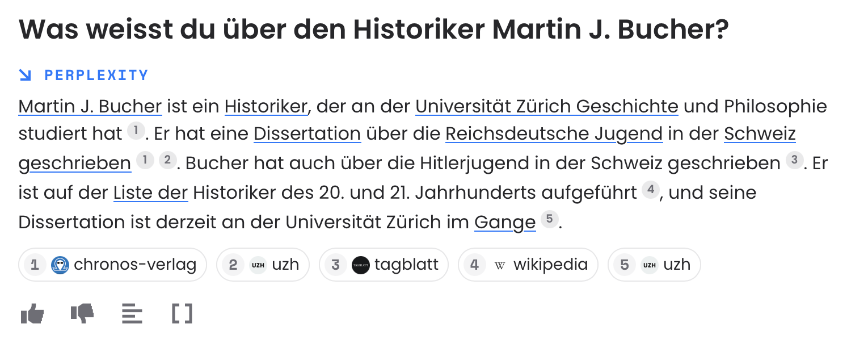The image size is (868, 343).
Task: Click the tagblatt favicon on source 3
Action: point(361,265)
